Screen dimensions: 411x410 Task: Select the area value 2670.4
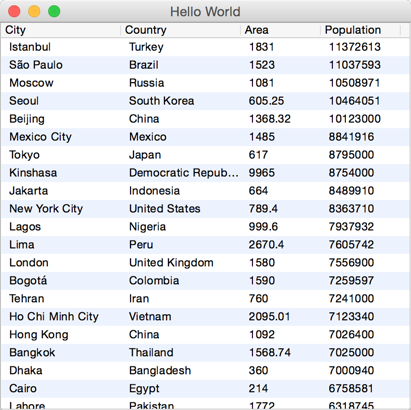(x=266, y=245)
